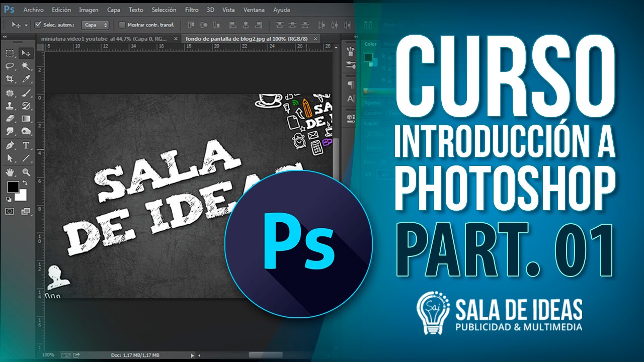
Task: Open the Capa auto-select dropdown
Action: pyautogui.click(x=96, y=25)
